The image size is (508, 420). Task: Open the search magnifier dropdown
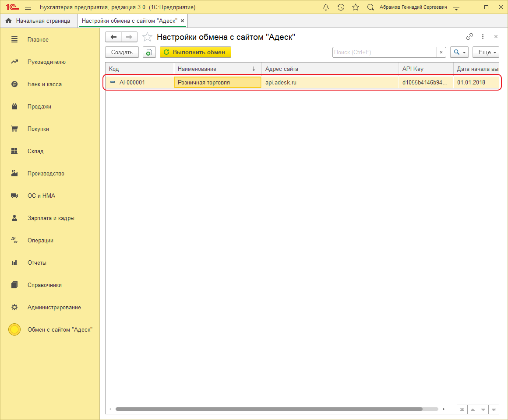459,52
